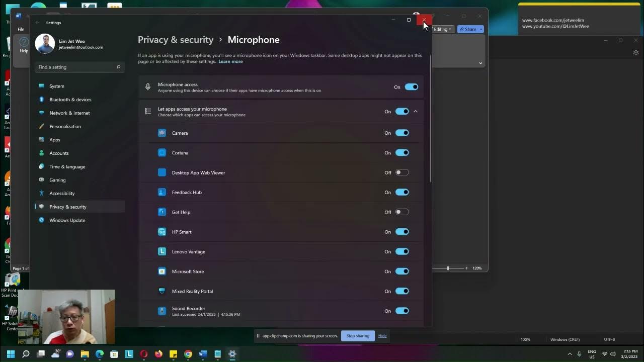Open Google Chrome from the taskbar
644x362 pixels.
pos(188,354)
